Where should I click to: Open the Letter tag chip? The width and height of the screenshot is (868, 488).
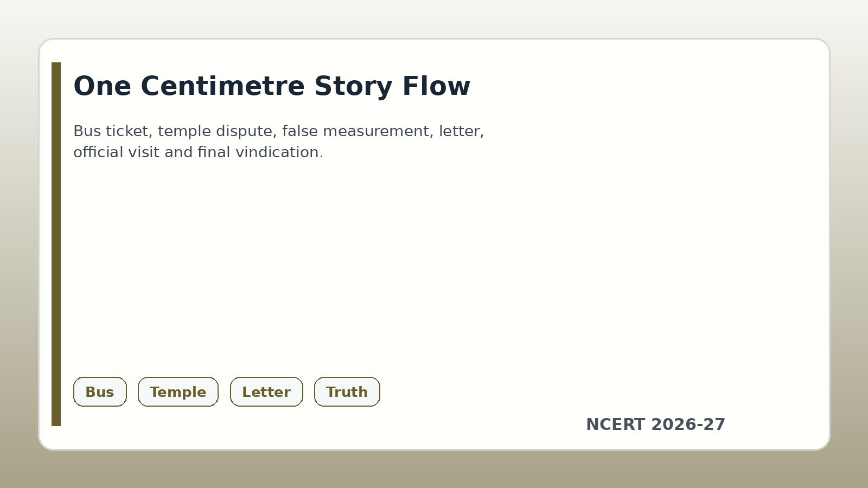tap(266, 391)
